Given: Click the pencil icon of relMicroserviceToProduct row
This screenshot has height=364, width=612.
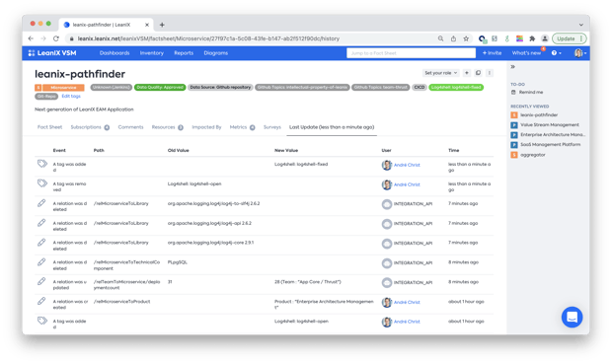Looking at the screenshot, I should (41, 301).
